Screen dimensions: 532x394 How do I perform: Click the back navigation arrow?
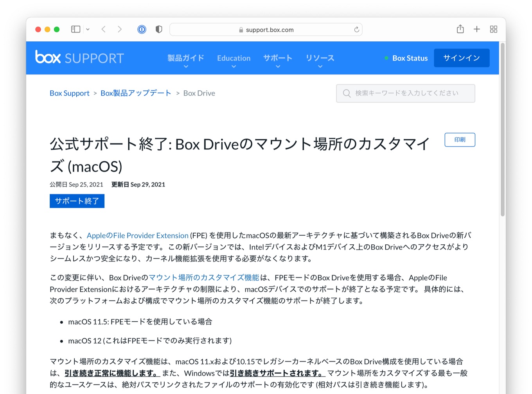(x=103, y=29)
